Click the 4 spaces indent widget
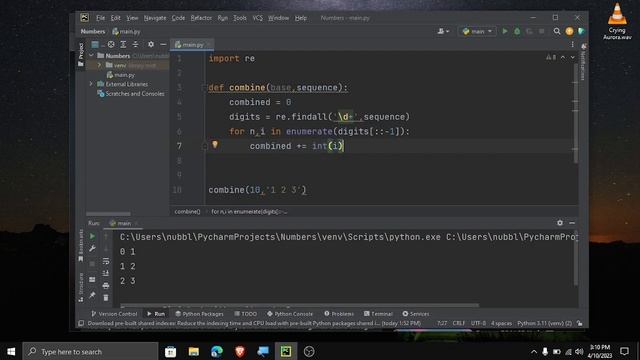Image resolution: width=640 pixels, height=360 pixels. click(501, 323)
